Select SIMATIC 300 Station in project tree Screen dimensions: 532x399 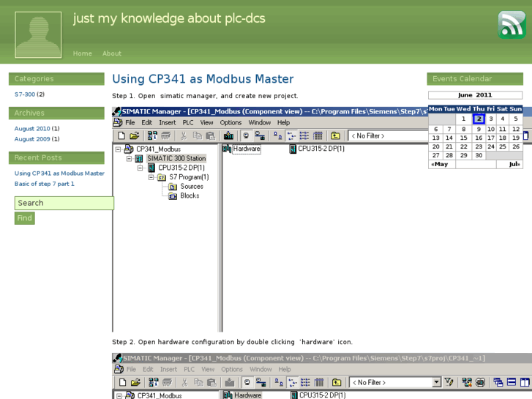176,159
